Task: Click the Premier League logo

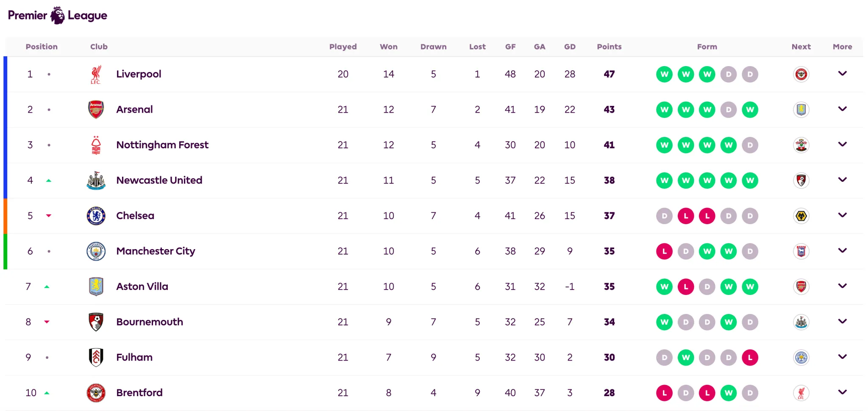Action: tap(58, 15)
